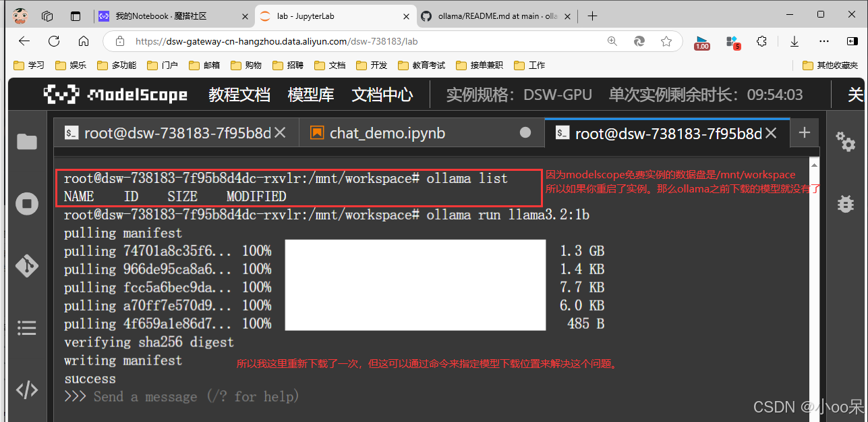Switch to ollama/README.md GitHub browser tab
This screenshot has width=868, height=422.
point(497,16)
